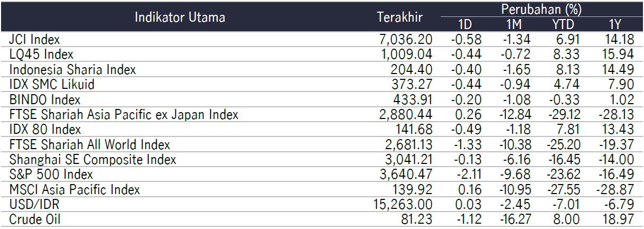Select the JCI Index row label
Image resolution: width=644 pixels, height=229 pixels.
point(34,39)
